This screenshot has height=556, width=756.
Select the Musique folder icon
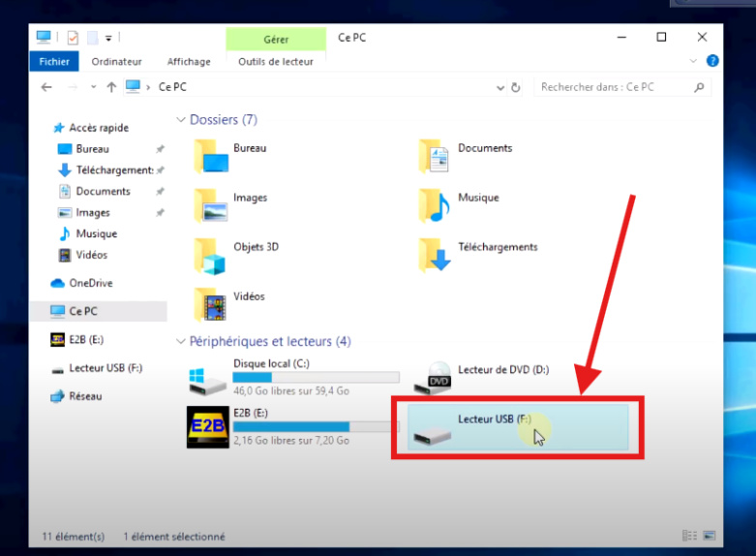[434, 205]
